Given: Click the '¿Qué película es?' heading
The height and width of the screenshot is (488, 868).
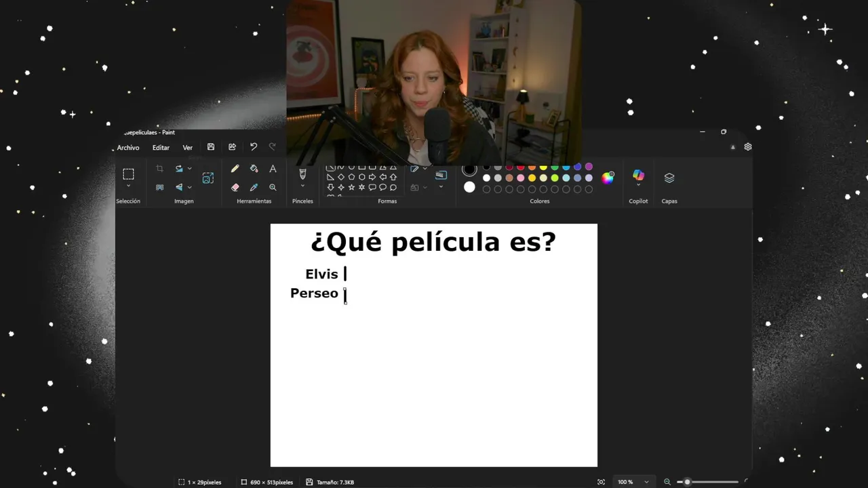Looking at the screenshot, I should [x=433, y=242].
